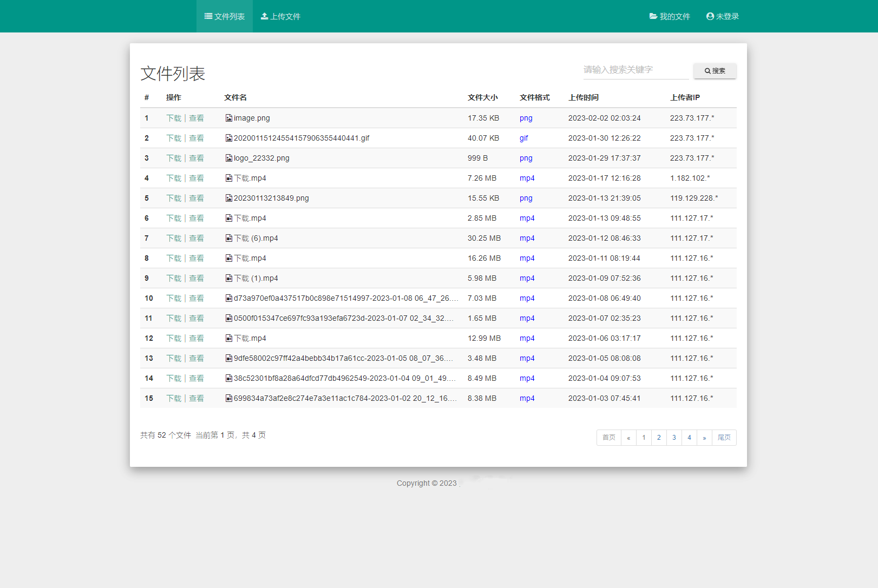Open the 文件列表 navigation tab
The height and width of the screenshot is (588, 878).
click(225, 16)
